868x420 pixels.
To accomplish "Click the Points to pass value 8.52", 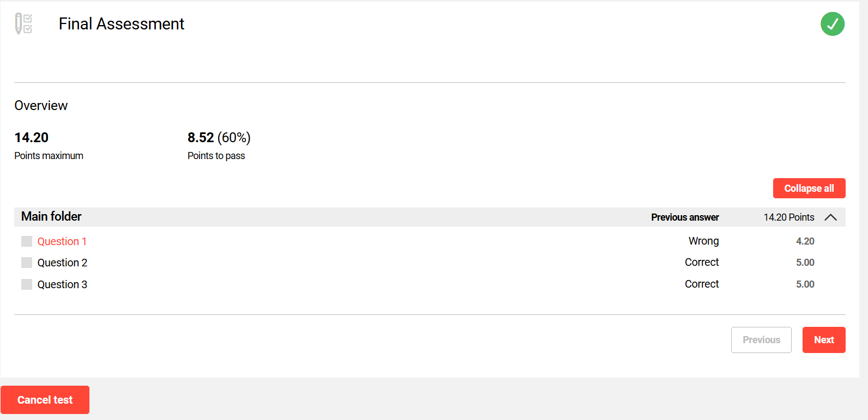I will click(201, 137).
